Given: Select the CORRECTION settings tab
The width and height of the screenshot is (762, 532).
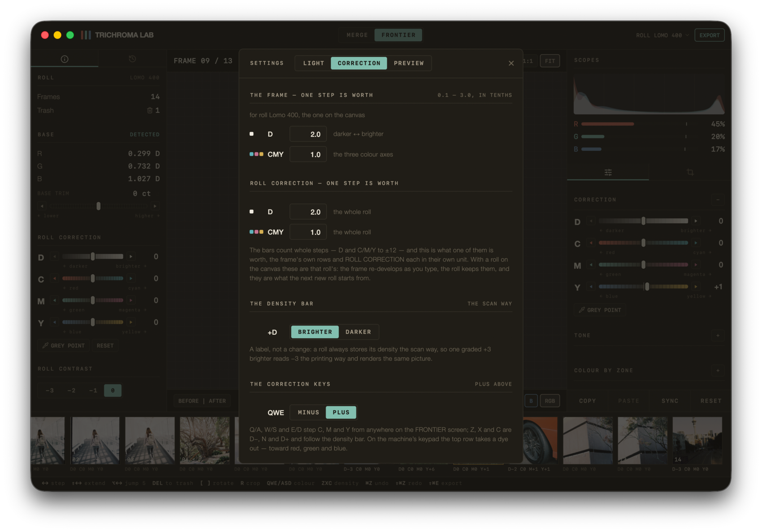Looking at the screenshot, I should [359, 63].
